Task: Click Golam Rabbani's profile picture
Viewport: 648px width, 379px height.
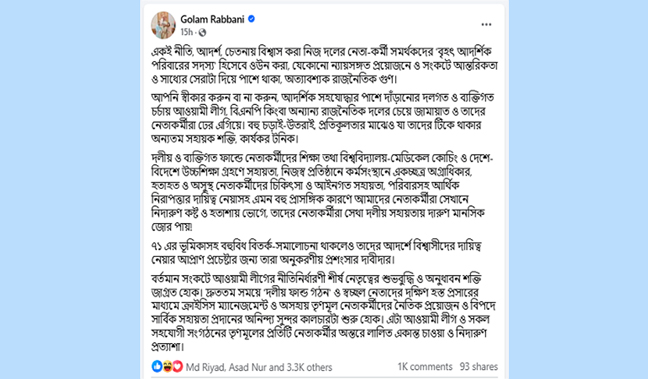Action: (x=163, y=25)
